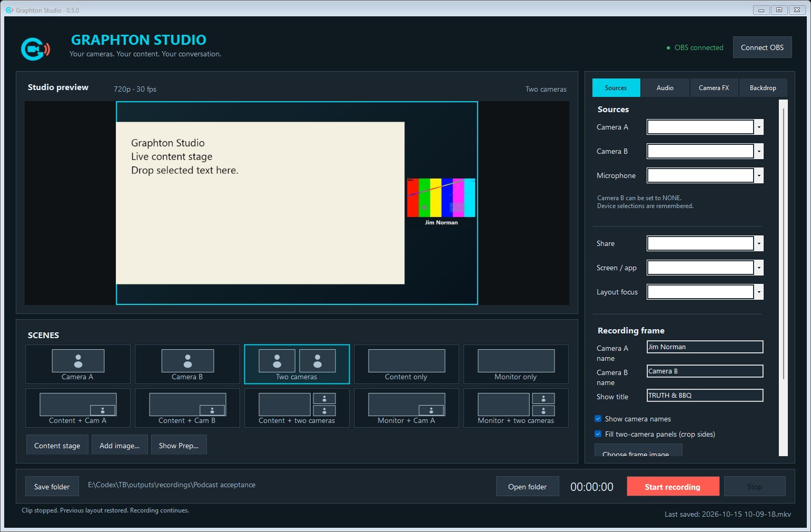Click the Graphton Studio camera logo
811x532 pixels.
click(35, 49)
